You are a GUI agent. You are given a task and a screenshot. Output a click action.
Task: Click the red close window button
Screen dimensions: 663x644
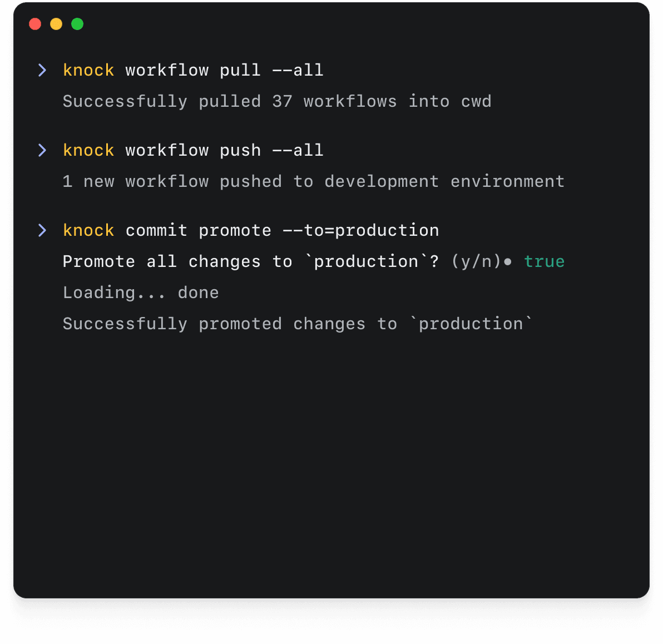click(x=35, y=24)
